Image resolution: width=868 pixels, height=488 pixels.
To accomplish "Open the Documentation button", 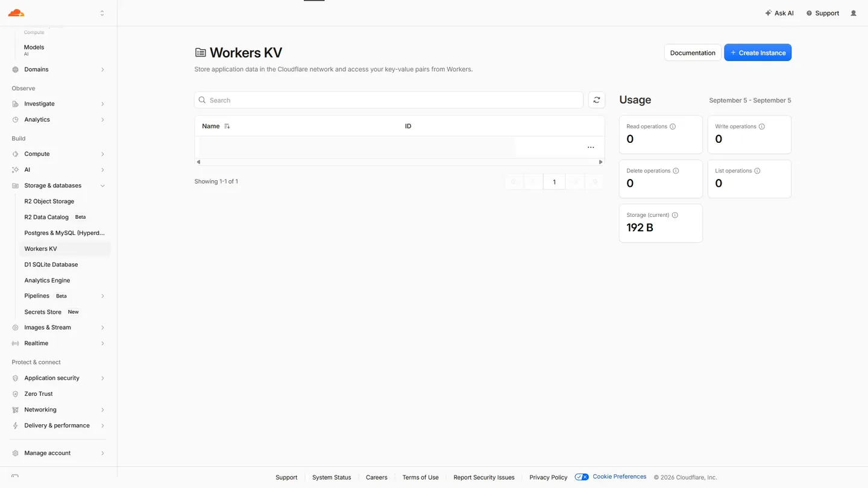I will (693, 52).
